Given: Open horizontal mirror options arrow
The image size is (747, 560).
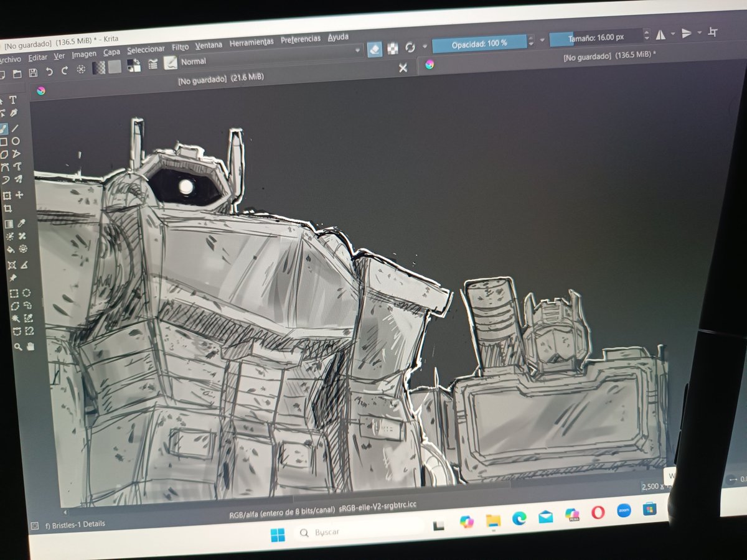Looking at the screenshot, I should point(673,34).
